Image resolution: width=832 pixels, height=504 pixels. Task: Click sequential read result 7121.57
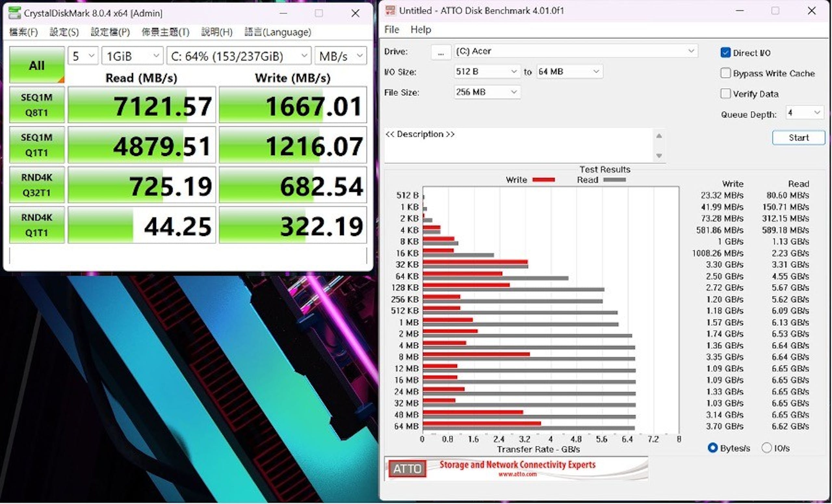[x=142, y=105]
